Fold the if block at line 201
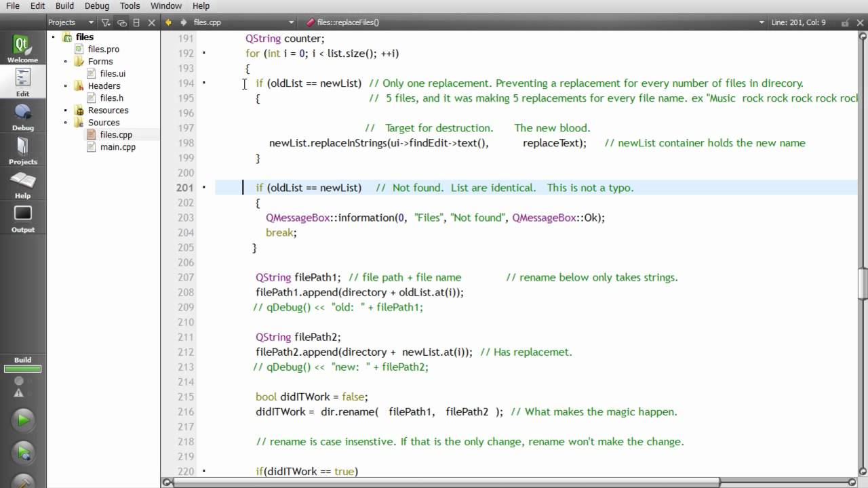Image resolution: width=868 pixels, height=488 pixels. click(204, 187)
